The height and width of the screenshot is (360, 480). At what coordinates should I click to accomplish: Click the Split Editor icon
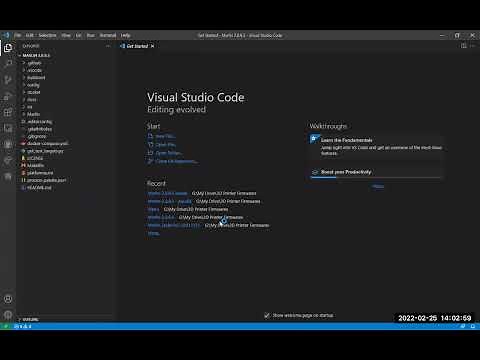pos(464,46)
